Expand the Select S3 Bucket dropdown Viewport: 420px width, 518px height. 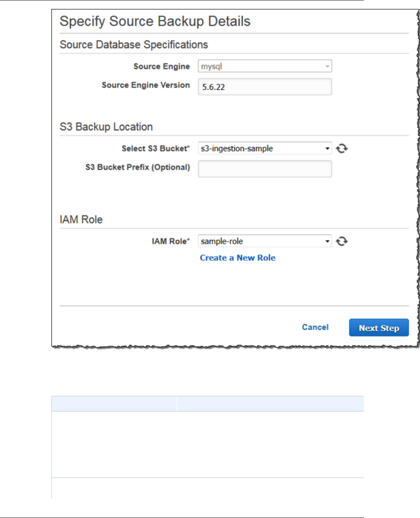tap(265, 149)
